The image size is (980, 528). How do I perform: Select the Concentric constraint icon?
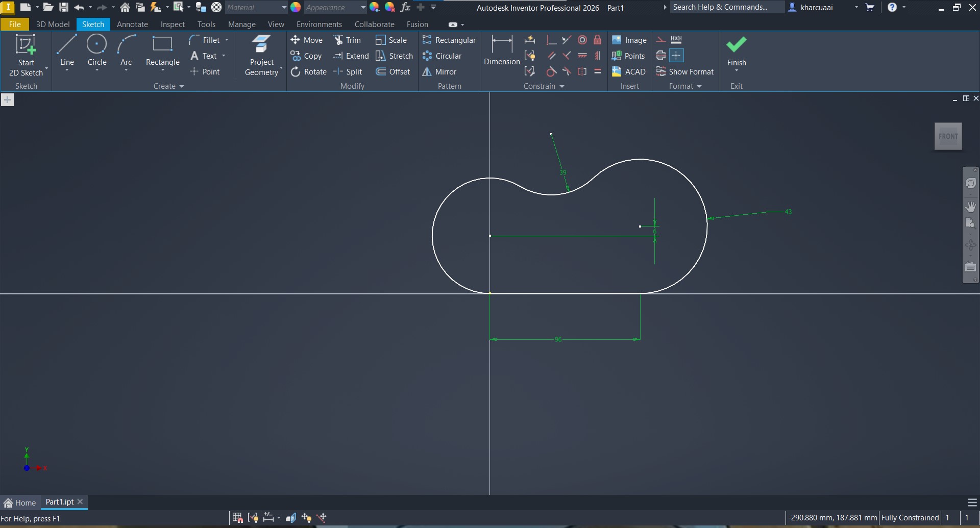click(x=582, y=40)
